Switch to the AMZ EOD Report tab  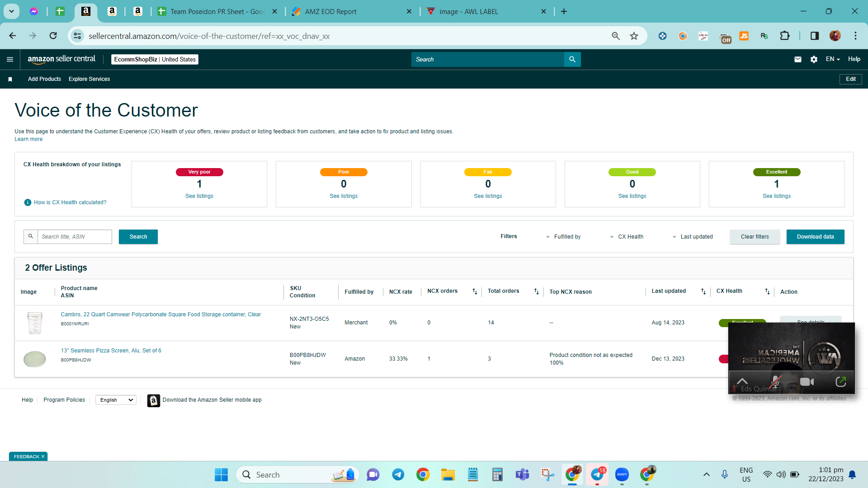351,12
